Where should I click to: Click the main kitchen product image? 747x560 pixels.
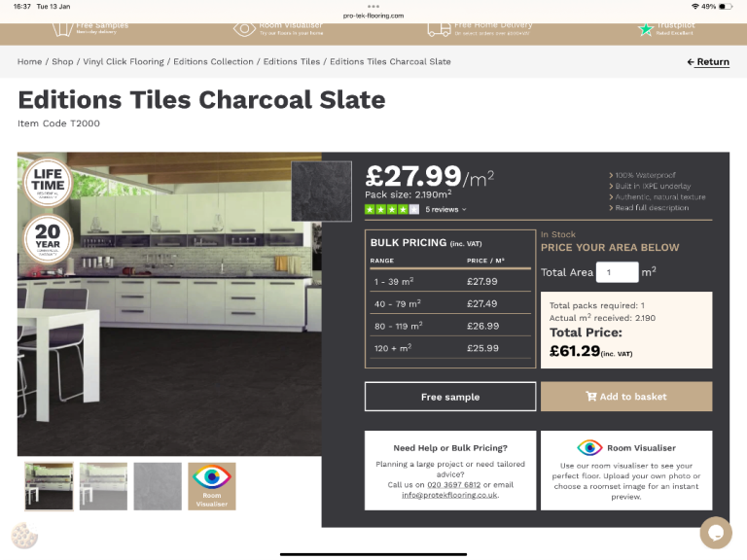169,303
